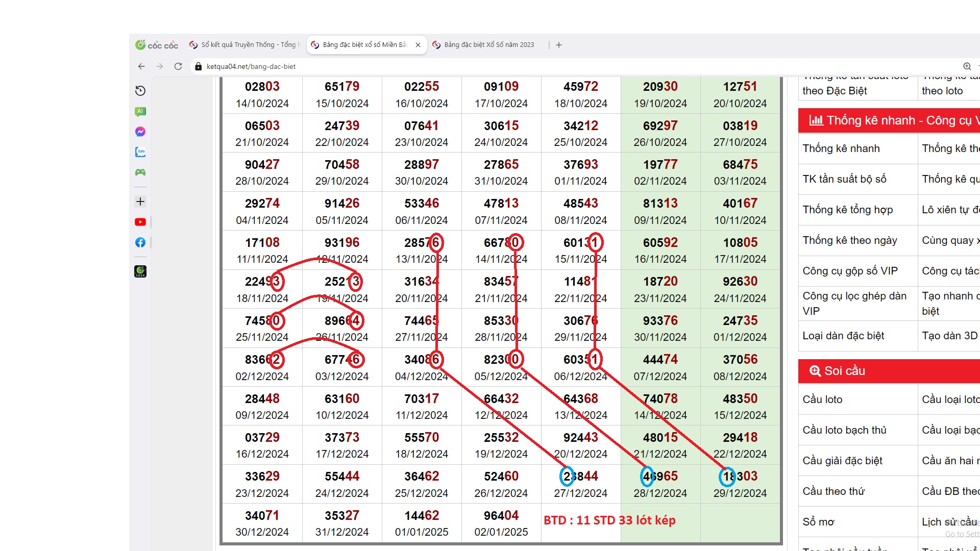Open Cầu theo thứ link

coord(834,491)
